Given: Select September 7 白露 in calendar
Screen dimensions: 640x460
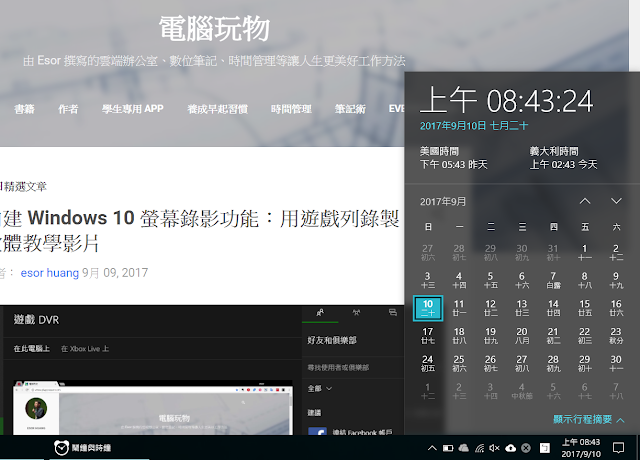Looking at the screenshot, I should [x=553, y=280].
